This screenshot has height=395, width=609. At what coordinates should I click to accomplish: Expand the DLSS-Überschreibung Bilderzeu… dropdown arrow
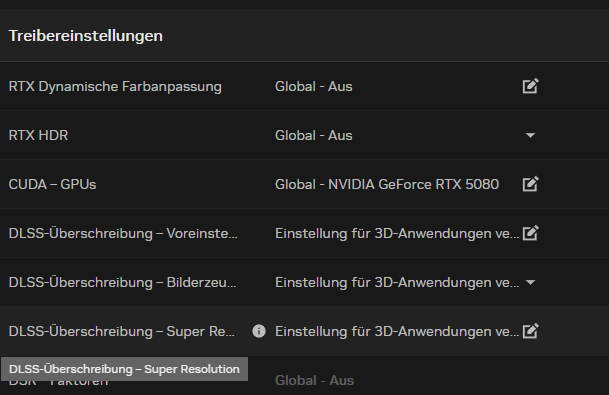click(530, 282)
